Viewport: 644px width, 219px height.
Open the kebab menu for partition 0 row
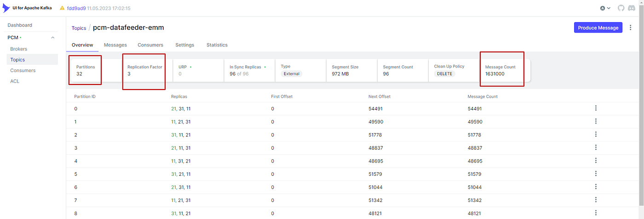point(596,108)
